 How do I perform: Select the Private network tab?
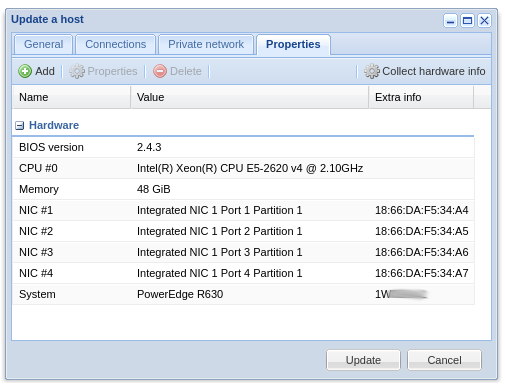click(206, 44)
